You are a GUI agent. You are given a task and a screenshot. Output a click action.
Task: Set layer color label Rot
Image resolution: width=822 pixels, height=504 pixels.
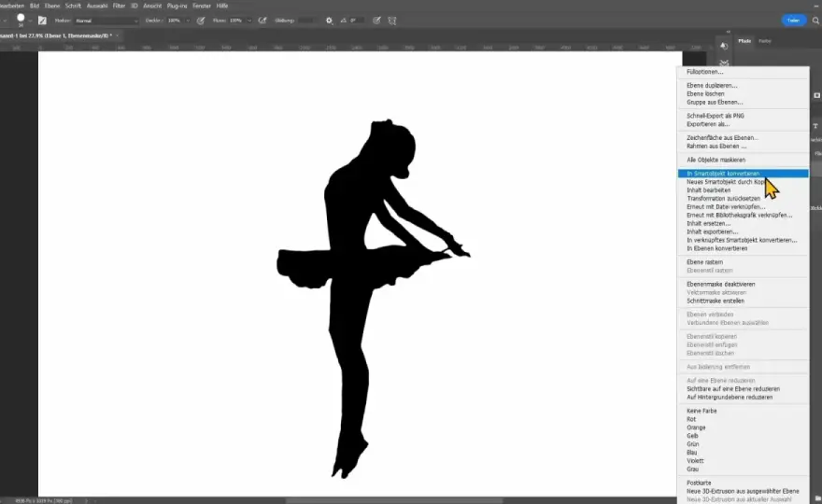(x=743, y=419)
